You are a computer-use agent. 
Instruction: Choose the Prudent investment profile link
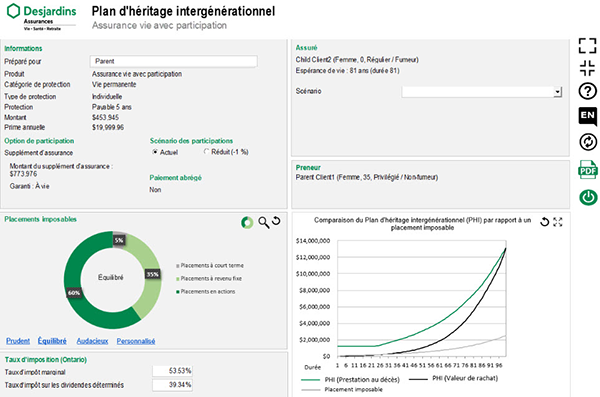pyautogui.click(x=18, y=341)
